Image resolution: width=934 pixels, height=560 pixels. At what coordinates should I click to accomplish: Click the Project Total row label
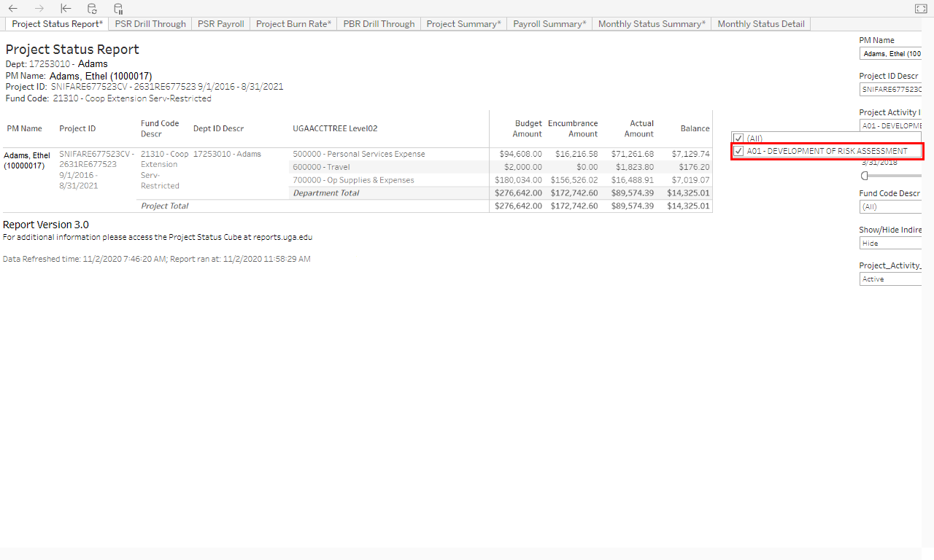(x=164, y=206)
